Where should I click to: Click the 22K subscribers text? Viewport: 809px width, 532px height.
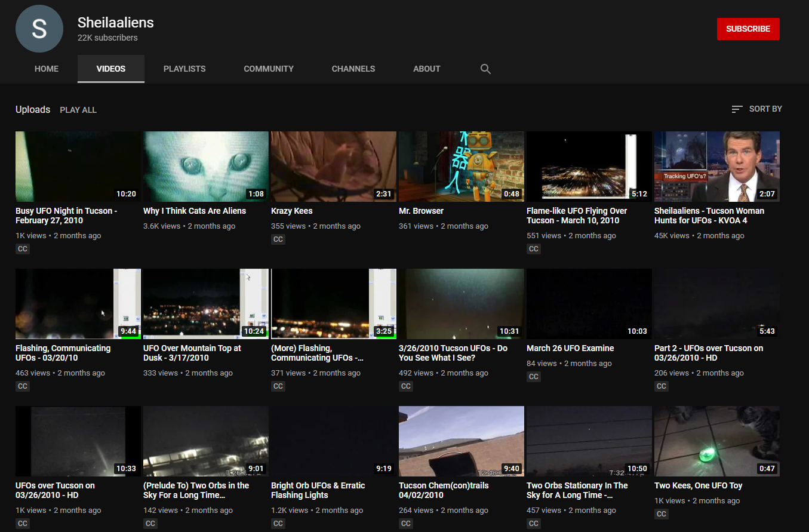(107, 38)
